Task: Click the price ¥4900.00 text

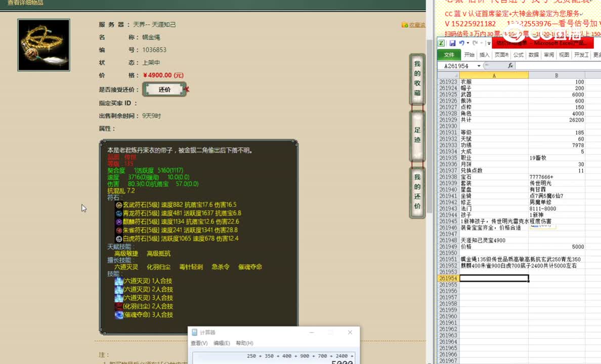Action: pyautogui.click(x=163, y=75)
